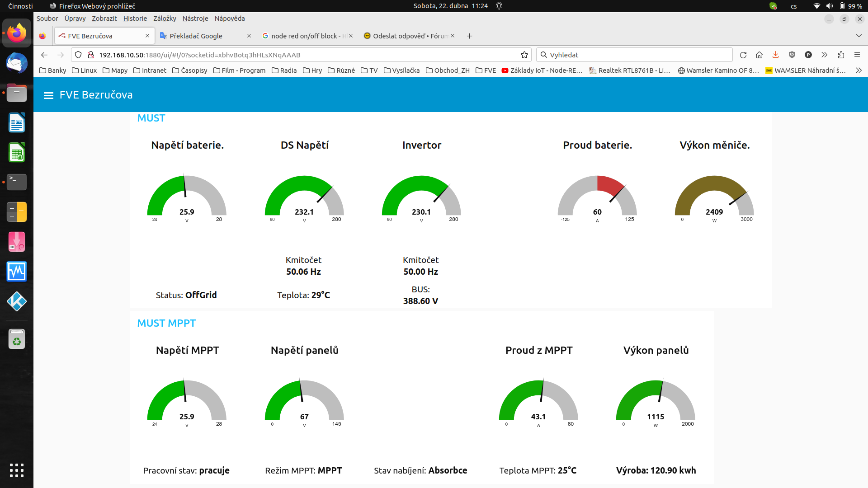Open Firefox application menu
Screen dimensions: 868x488
[857, 55]
